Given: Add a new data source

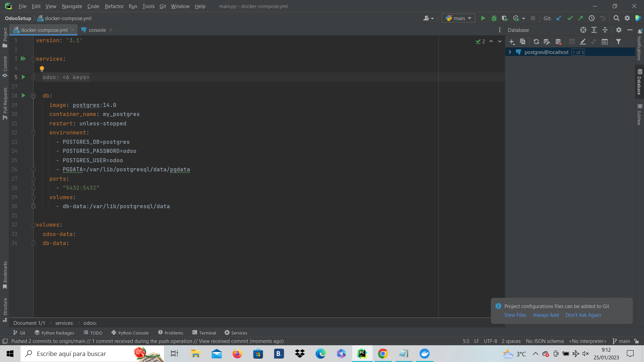Looking at the screenshot, I should point(512,42).
